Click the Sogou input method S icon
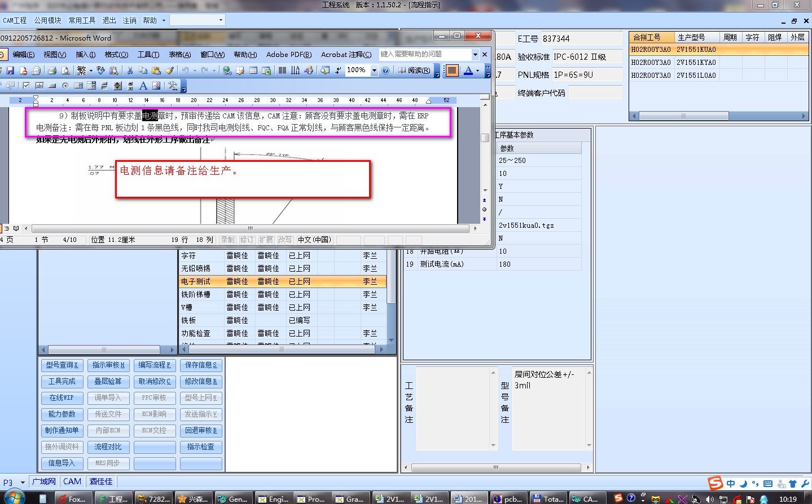The height and width of the screenshot is (504, 812). click(716, 483)
